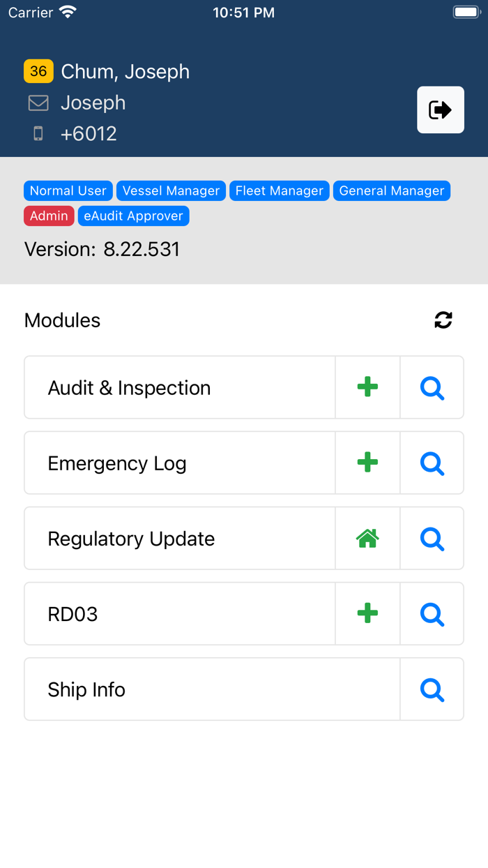Tap the Normal User role tag

[x=68, y=190]
